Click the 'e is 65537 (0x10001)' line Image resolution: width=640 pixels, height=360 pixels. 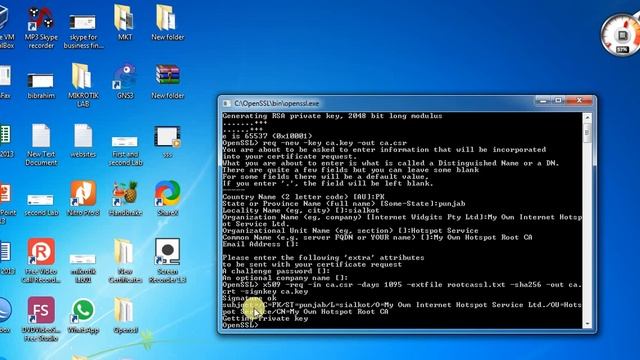[x=267, y=136]
